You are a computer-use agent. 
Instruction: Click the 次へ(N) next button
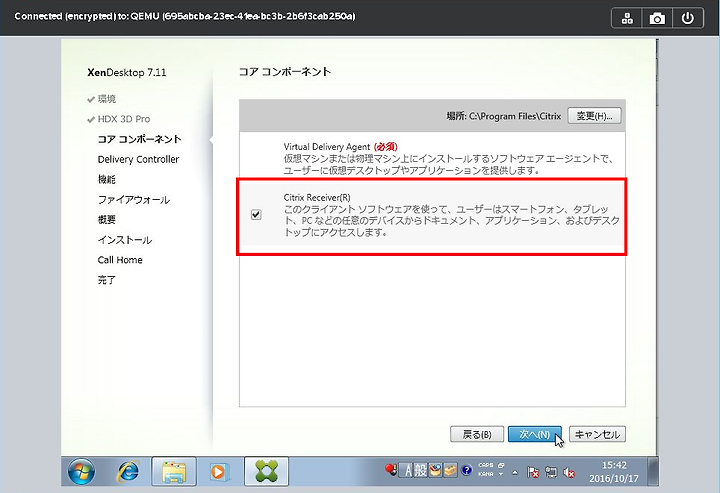534,434
